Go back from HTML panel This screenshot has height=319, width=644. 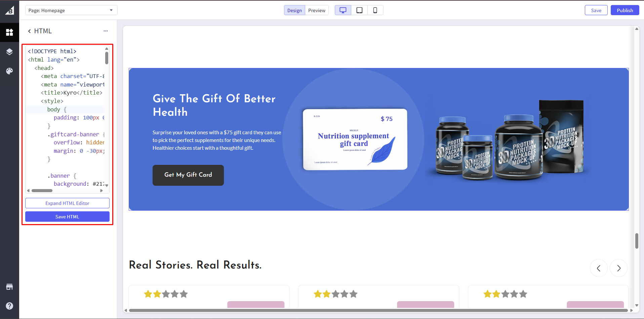30,31
